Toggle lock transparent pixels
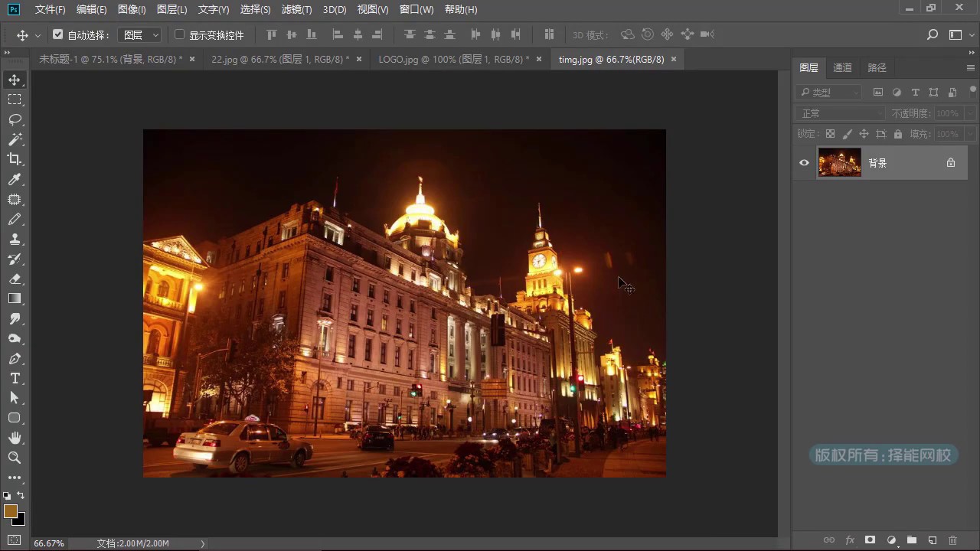The image size is (980, 551). tap(830, 134)
